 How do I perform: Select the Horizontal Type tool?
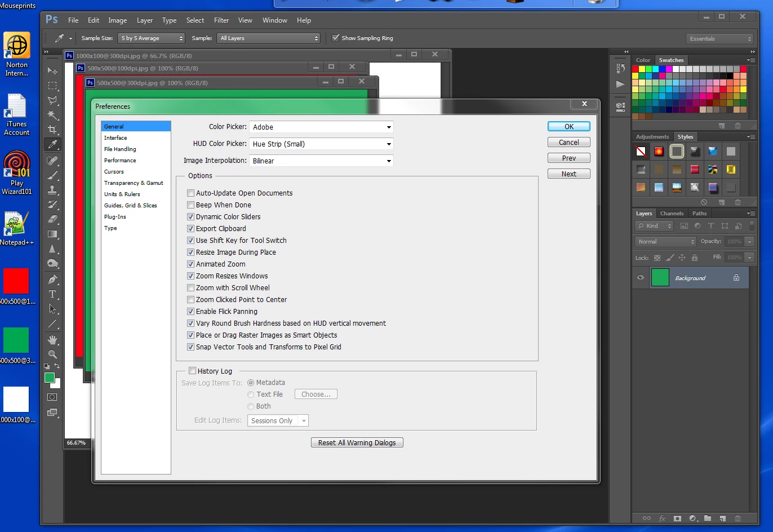(52, 294)
